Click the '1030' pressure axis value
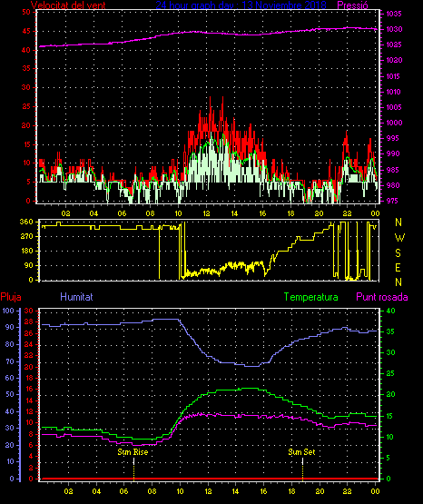This screenshot has height=504, width=423. (394, 29)
